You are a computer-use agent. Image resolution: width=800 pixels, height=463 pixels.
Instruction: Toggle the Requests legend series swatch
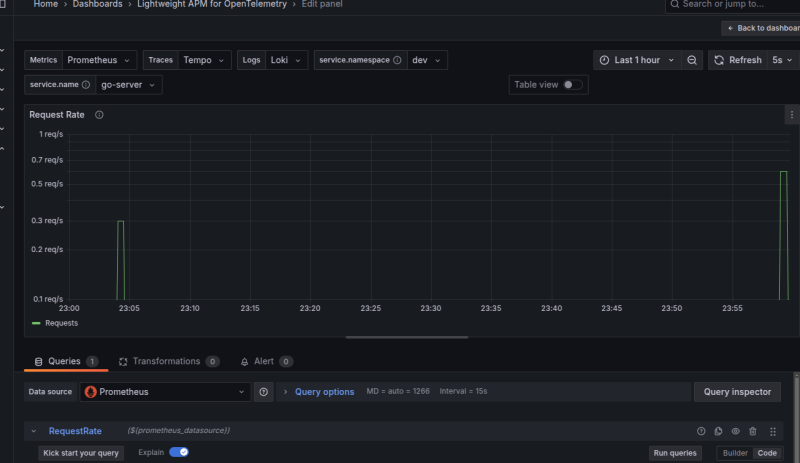point(36,323)
